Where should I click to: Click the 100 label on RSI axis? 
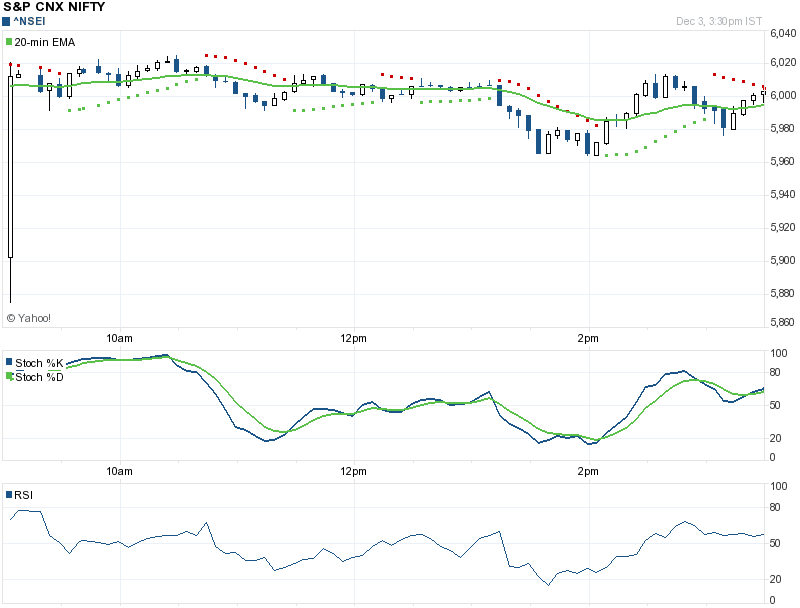779,487
